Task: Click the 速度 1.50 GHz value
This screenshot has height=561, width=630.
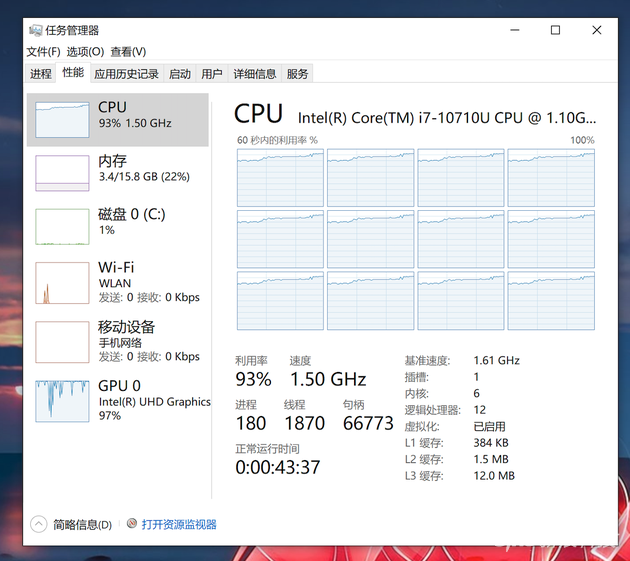Action: click(x=328, y=379)
